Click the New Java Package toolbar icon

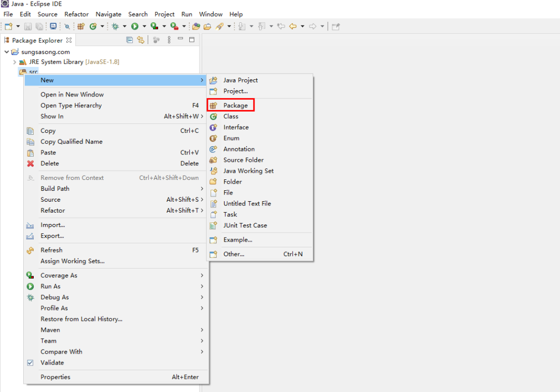[x=81, y=26]
